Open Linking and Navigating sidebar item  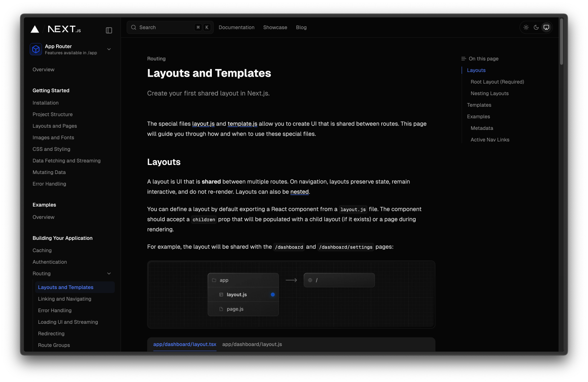[x=64, y=299]
